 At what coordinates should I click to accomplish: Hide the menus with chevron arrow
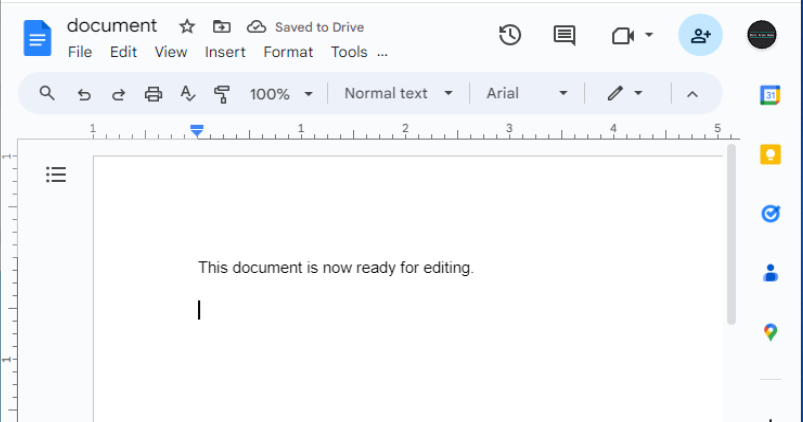691,94
